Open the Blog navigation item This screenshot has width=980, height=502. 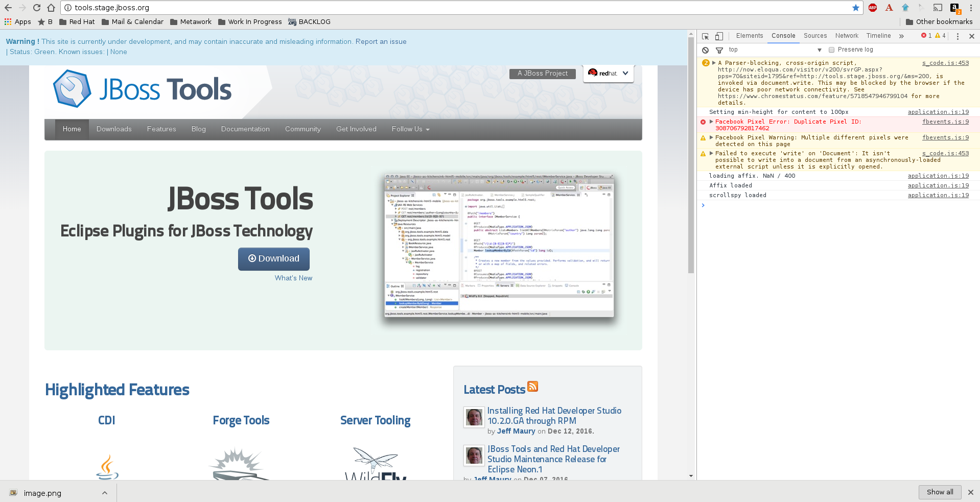click(199, 129)
